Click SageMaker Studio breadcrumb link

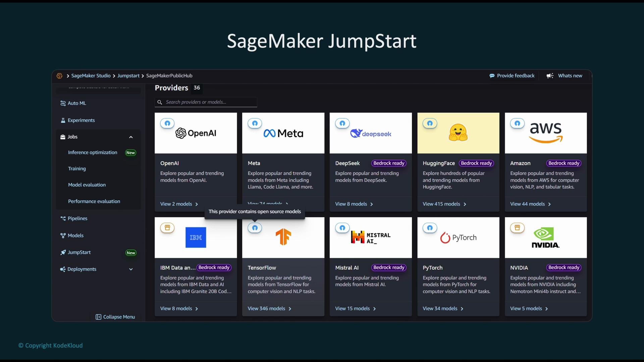pos(91,76)
